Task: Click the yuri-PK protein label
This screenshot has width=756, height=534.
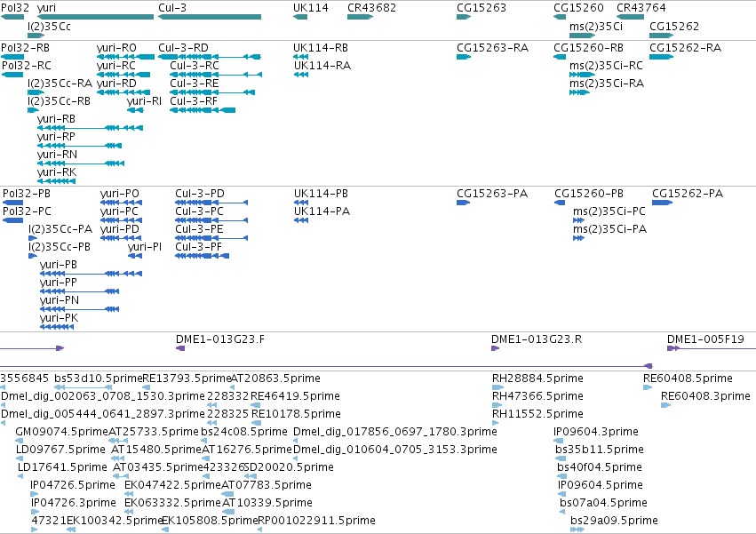Action: pyautogui.click(x=59, y=318)
